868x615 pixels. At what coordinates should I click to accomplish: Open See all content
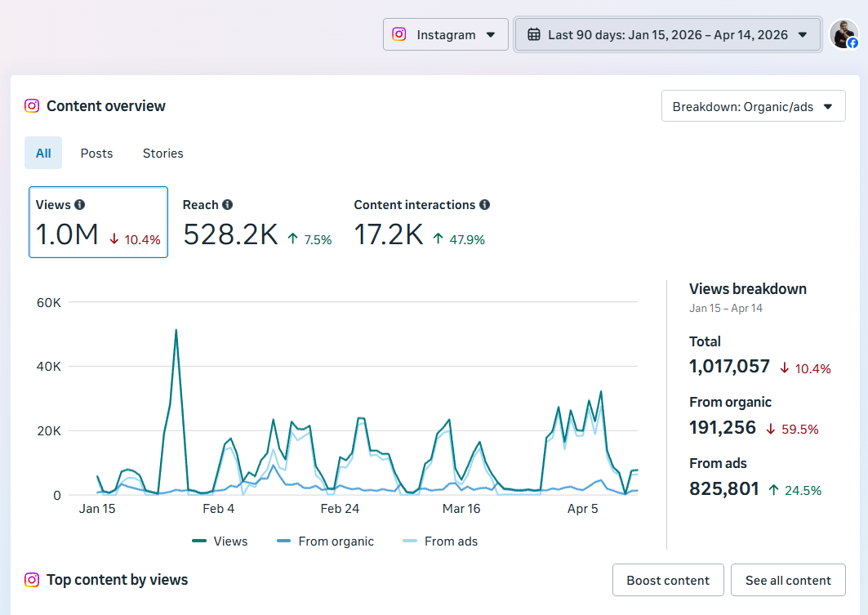click(788, 580)
